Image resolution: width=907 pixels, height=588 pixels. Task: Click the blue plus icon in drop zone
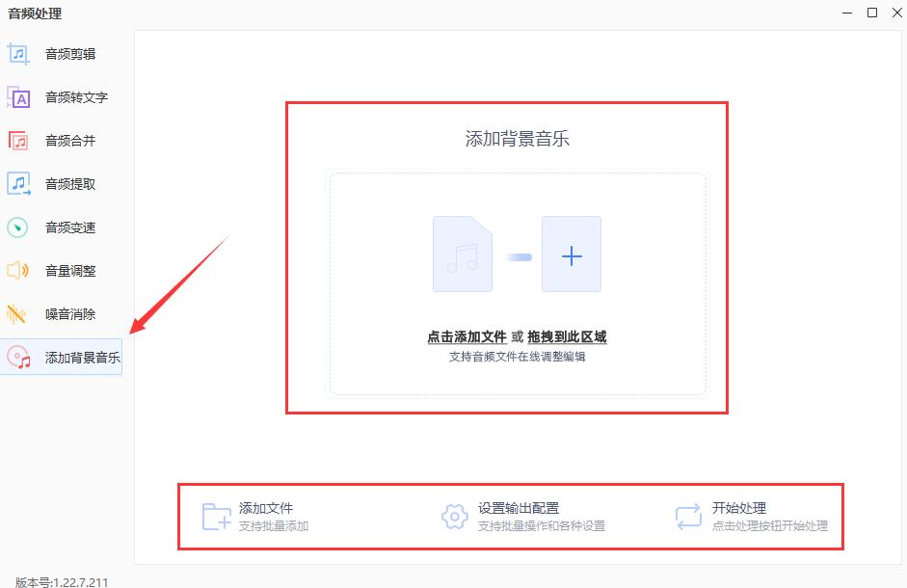point(572,254)
